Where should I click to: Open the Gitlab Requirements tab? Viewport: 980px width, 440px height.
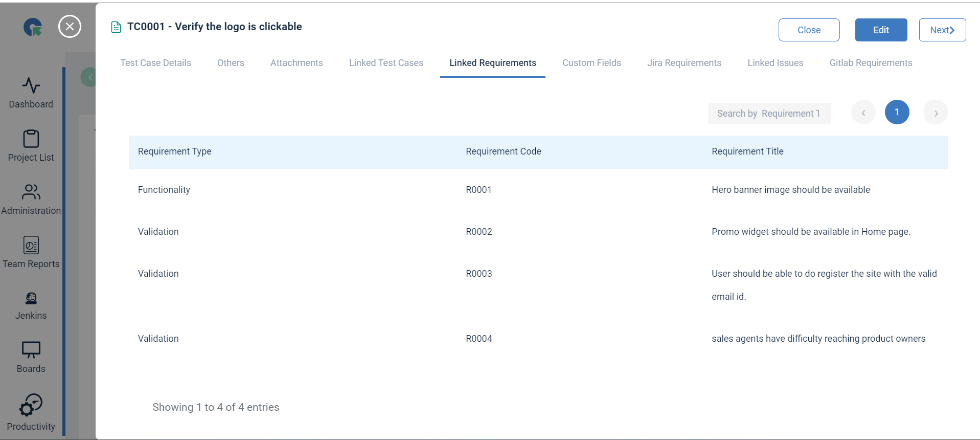[871, 63]
